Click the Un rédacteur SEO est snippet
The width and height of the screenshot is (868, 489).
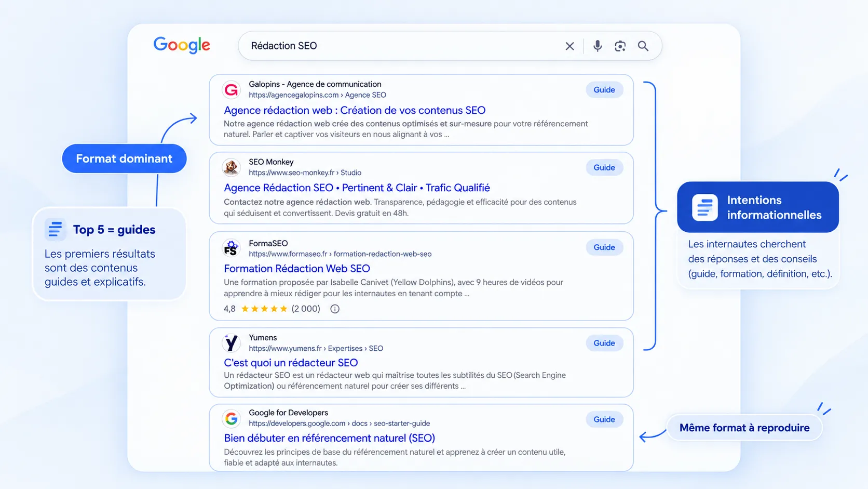[395, 380]
